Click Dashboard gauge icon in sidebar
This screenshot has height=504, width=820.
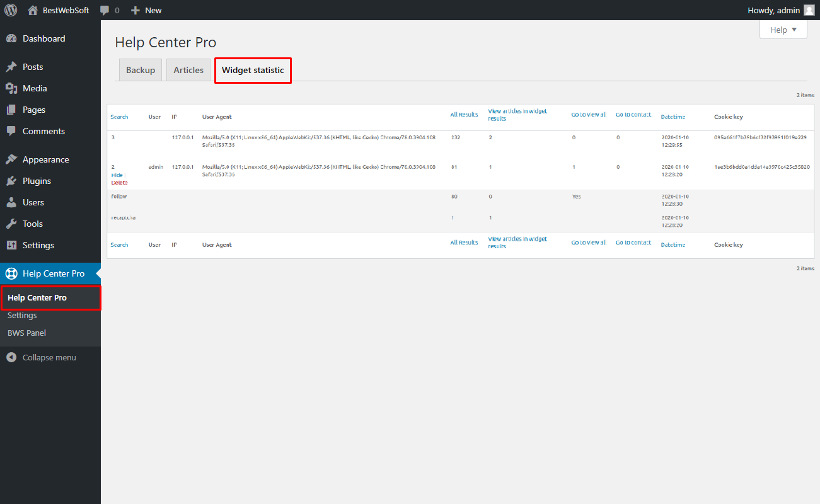pyautogui.click(x=11, y=38)
